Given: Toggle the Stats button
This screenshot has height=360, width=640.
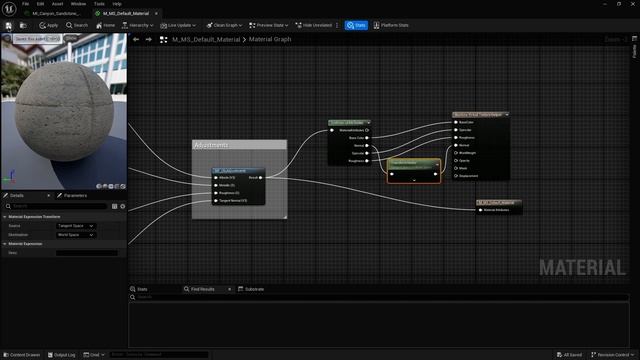Looking at the screenshot, I should pos(356,25).
